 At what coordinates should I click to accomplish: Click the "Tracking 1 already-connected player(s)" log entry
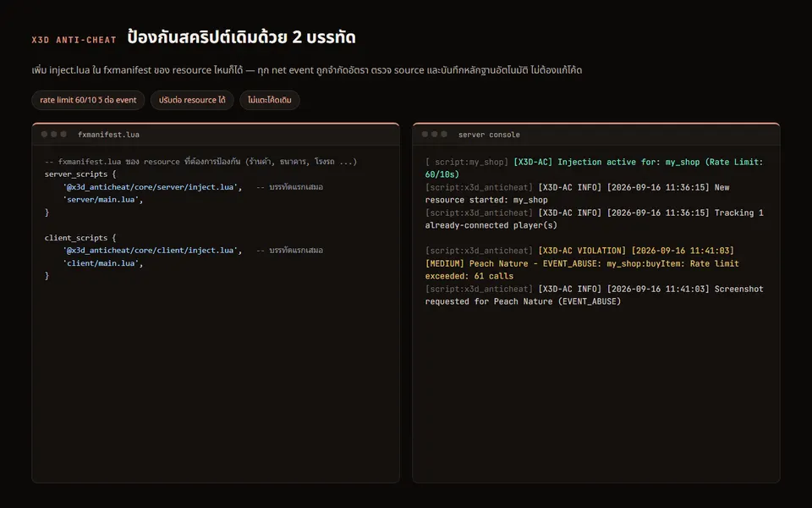(x=594, y=218)
